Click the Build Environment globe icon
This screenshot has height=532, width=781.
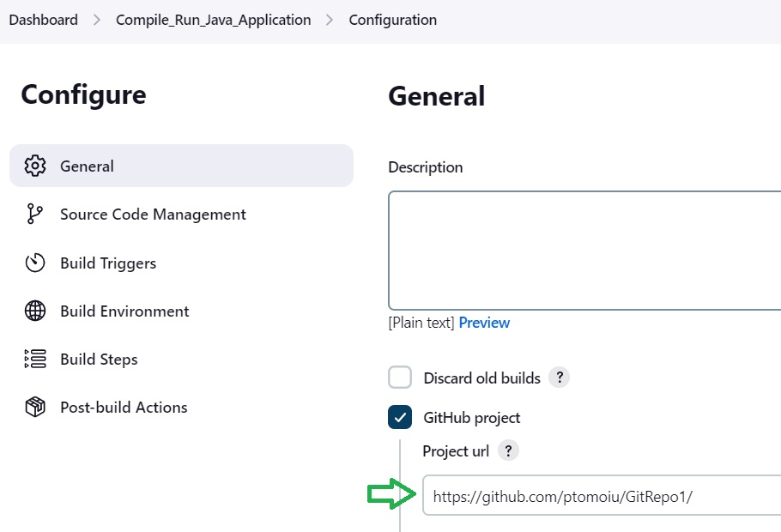pyautogui.click(x=35, y=311)
